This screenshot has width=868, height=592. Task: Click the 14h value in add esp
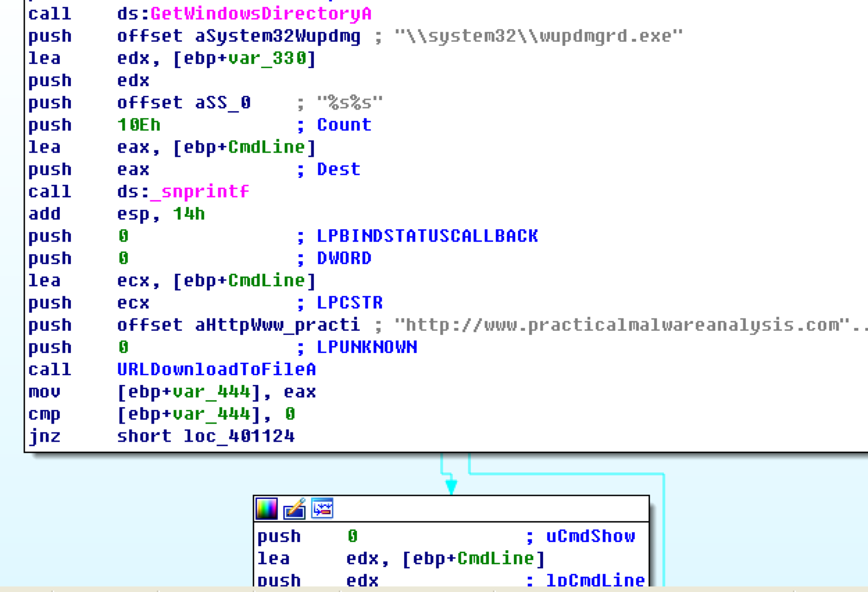coord(189,214)
